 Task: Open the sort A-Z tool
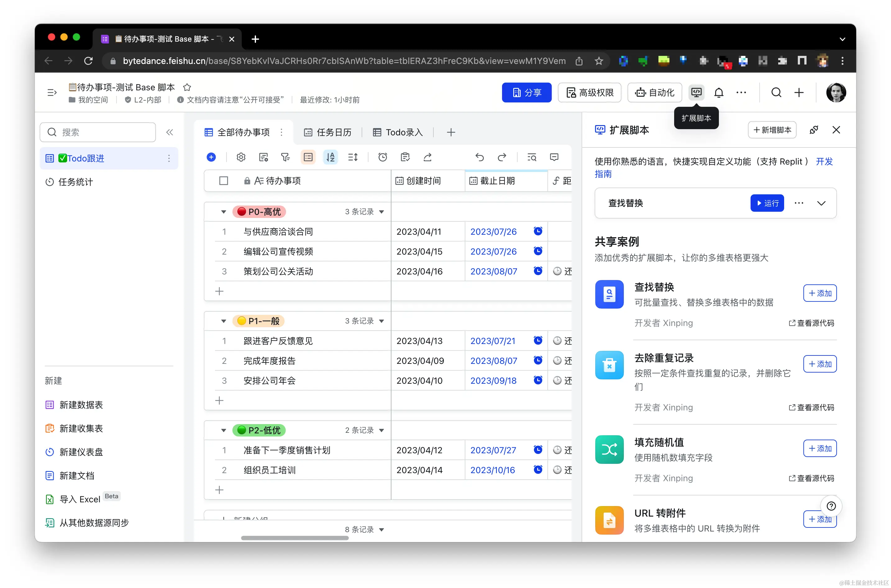tap(330, 157)
